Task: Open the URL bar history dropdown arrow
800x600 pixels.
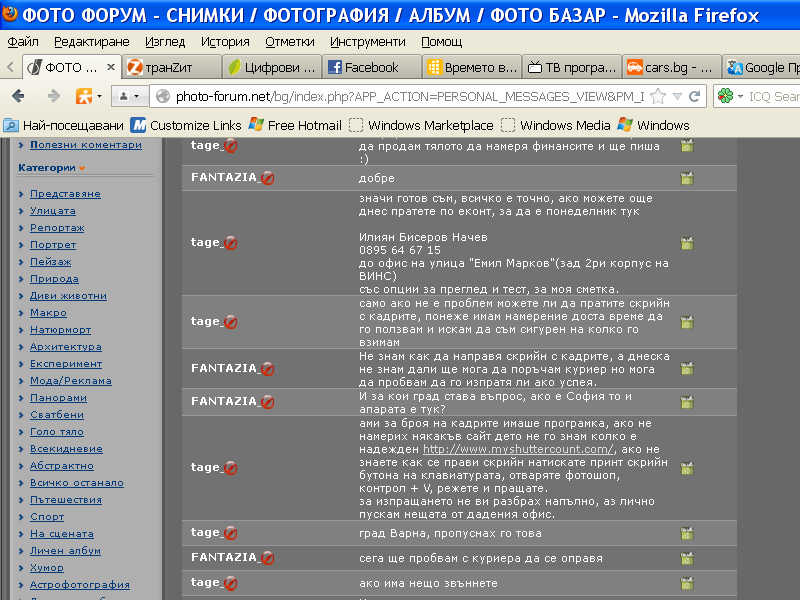Action: click(x=677, y=96)
